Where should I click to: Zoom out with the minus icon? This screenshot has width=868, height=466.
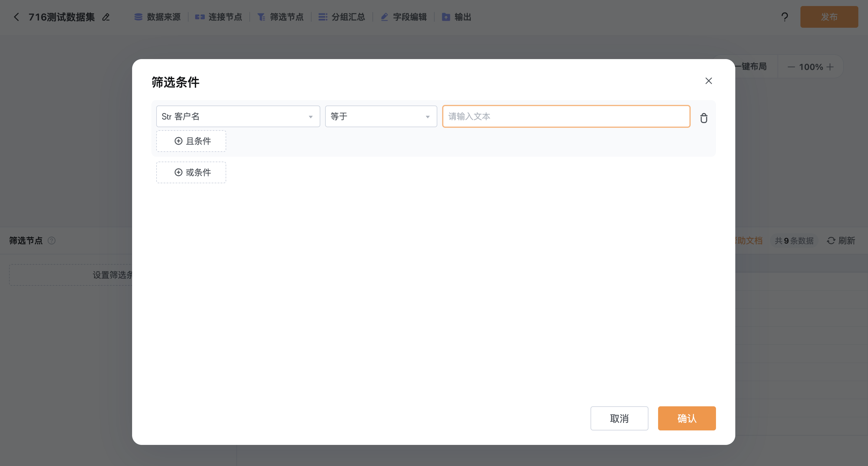click(791, 67)
